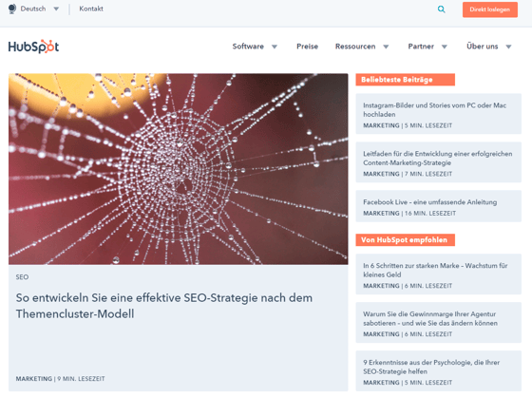
Task: Click the globe language icon
Action: click(12, 9)
